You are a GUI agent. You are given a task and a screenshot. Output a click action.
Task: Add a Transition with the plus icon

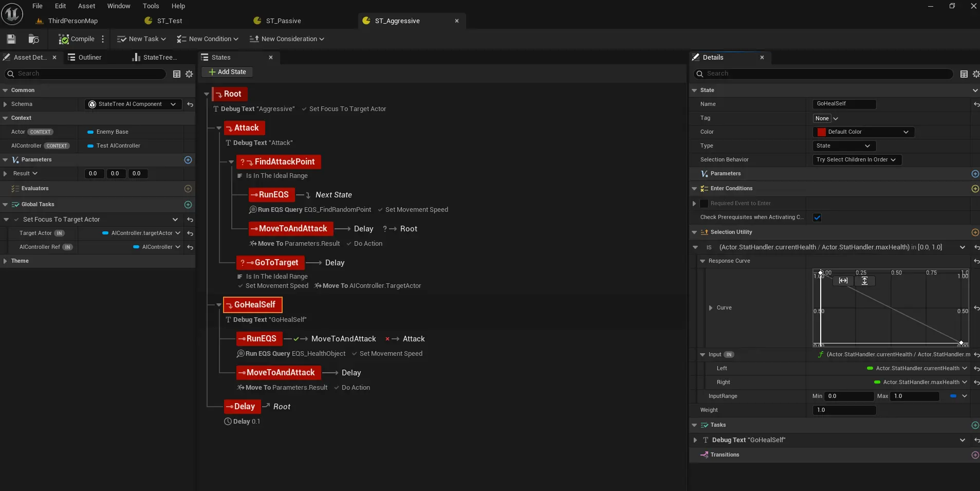(975, 455)
